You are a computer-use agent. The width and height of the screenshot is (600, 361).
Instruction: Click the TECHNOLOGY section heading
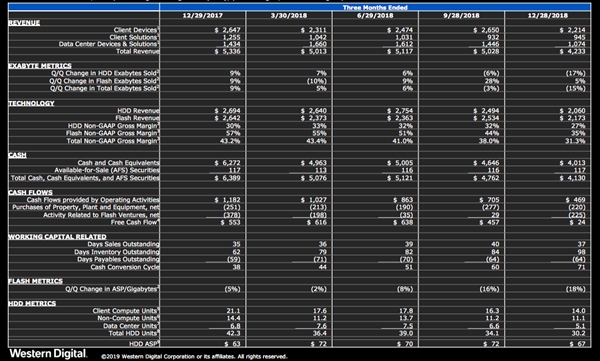[x=31, y=103]
